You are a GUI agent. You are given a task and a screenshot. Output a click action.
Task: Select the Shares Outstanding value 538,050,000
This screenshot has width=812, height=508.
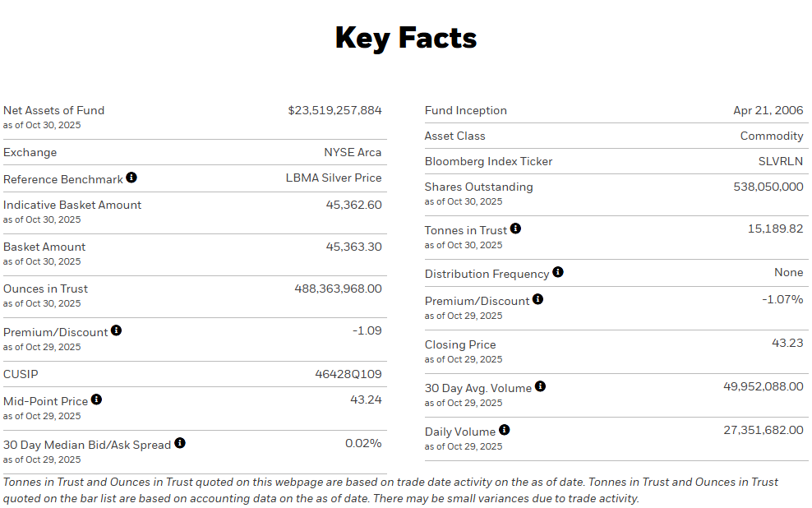tap(768, 187)
